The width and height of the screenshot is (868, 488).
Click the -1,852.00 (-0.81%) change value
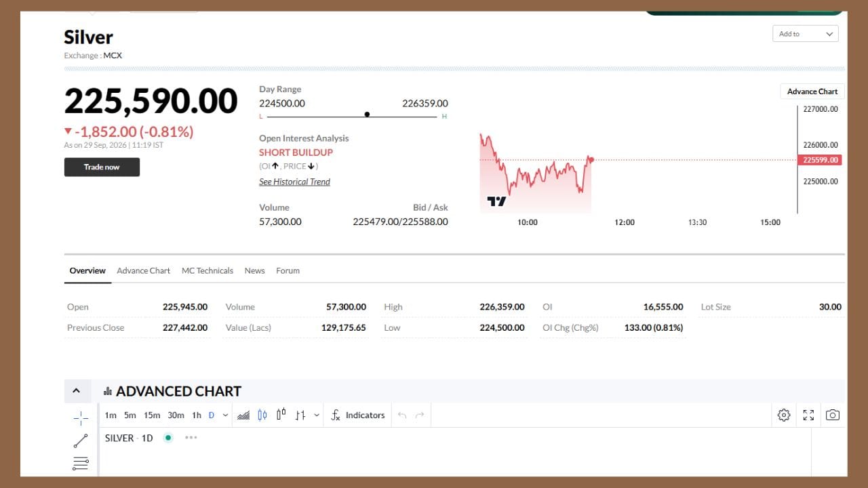click(x=134, y=131)
